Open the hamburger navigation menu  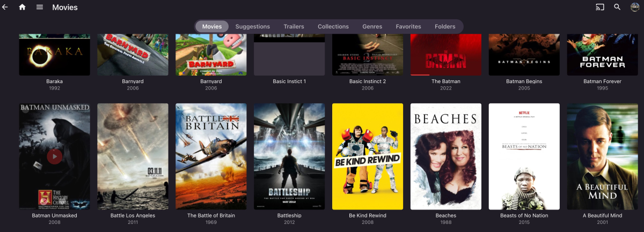40,8
